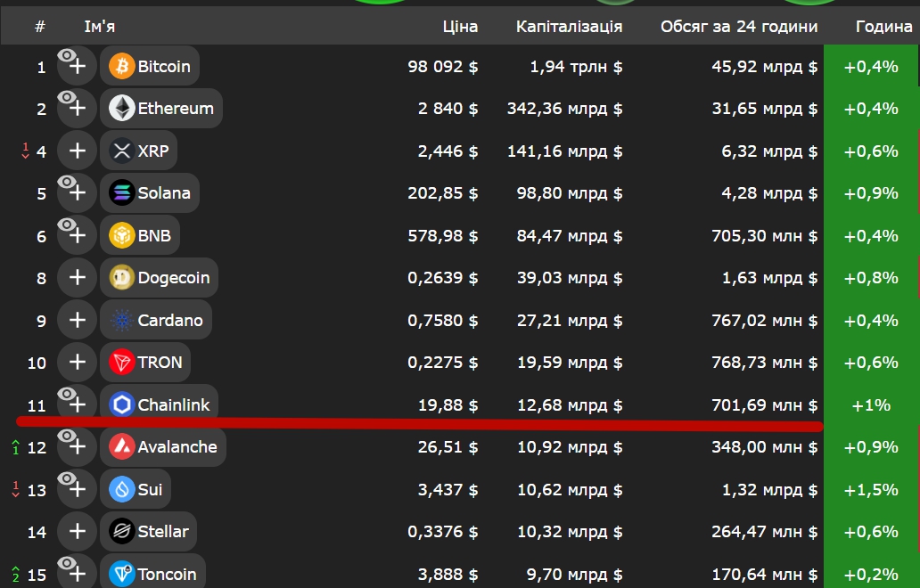920x588 pixels.
Task: Sort by the Ціна column header
Action: [x=461, y=27]
